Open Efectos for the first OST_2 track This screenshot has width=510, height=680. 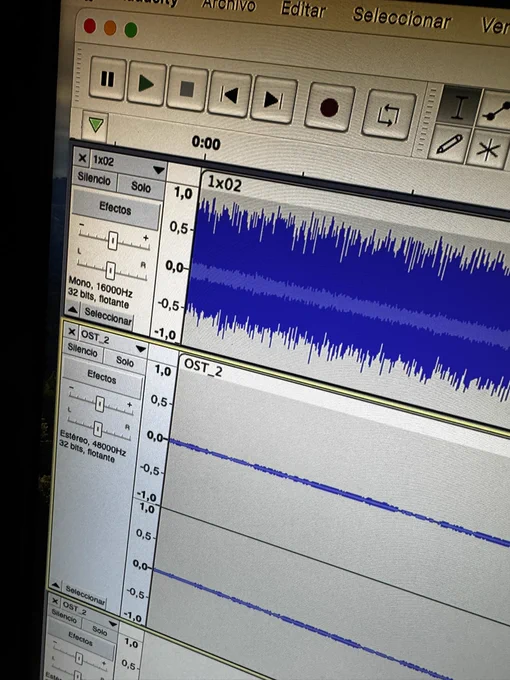pos(102,376)
